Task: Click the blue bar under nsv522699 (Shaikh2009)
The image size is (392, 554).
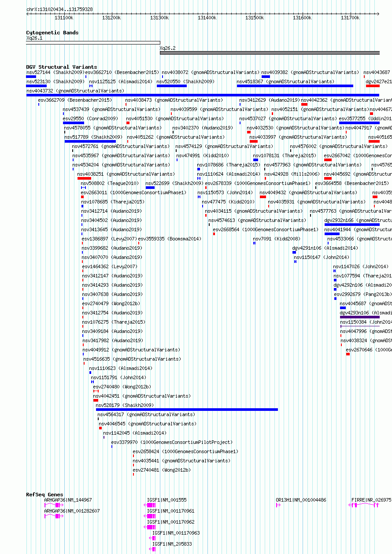Action: 150,188
